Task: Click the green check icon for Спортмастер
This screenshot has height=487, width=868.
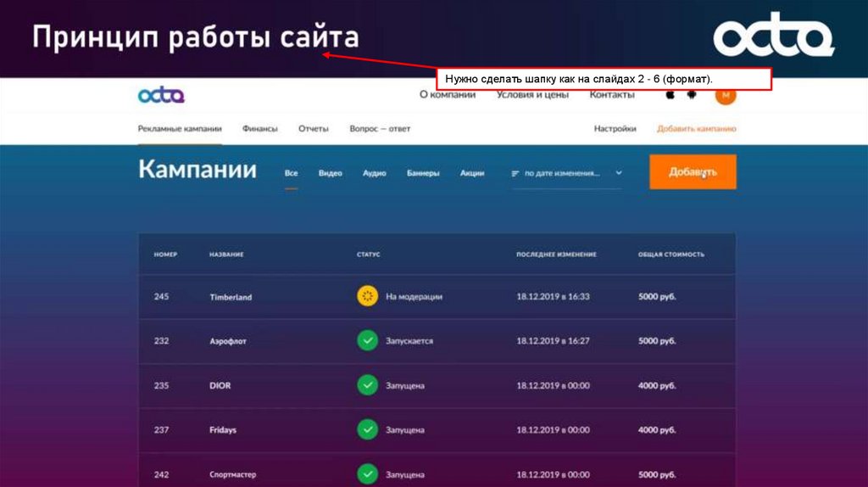Action: click(x=367, y=473)
